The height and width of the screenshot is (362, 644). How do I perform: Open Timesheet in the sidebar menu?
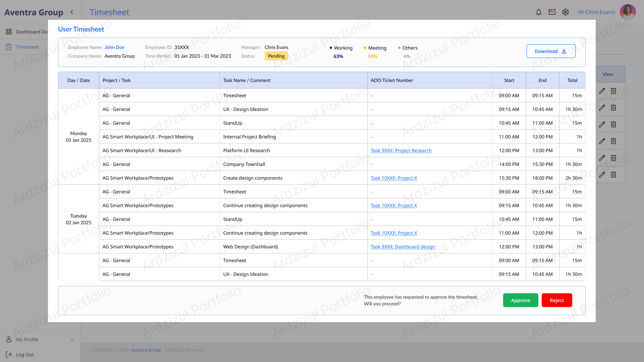click(x=28, y=47)
